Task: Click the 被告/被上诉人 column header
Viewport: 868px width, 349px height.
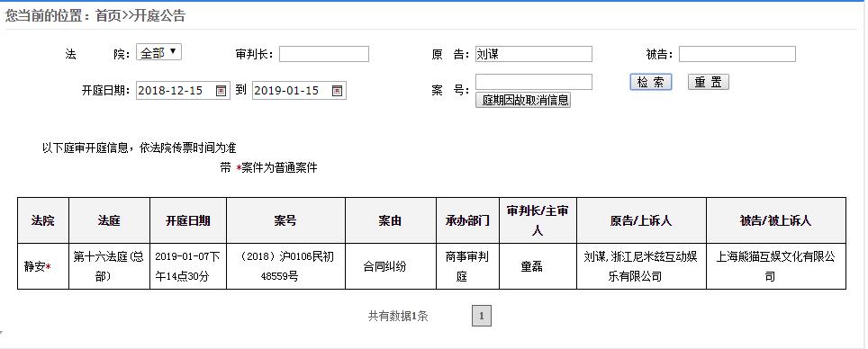Action: coord(775,220)
